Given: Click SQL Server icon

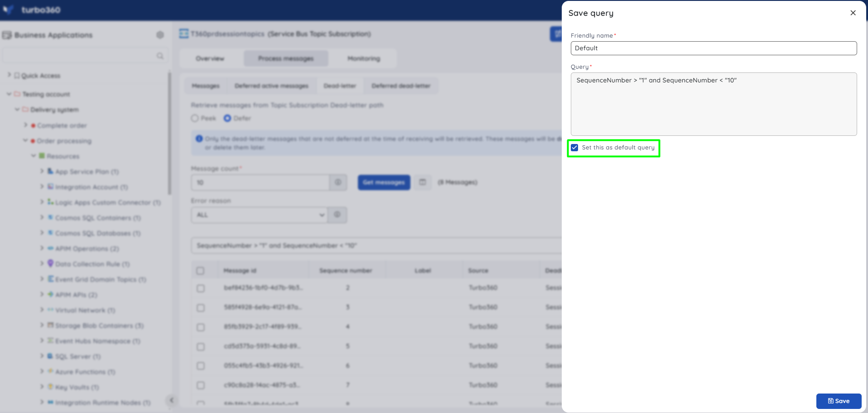Looking at the screenshot, I should [x=51, y=356].
